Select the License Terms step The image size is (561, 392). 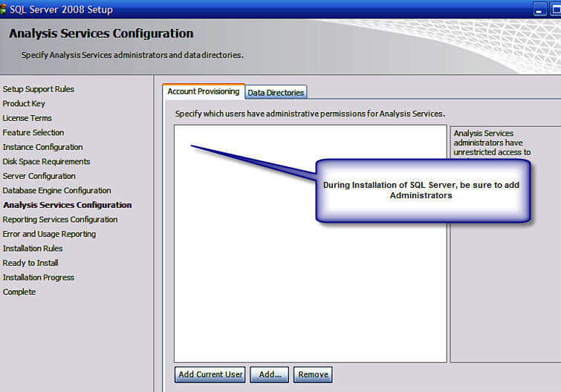[27, 118]
